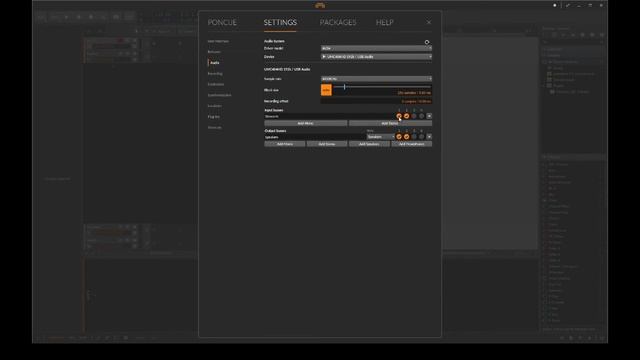Screen dimensions: 640x360
Task: Select the Plug-ins settings page
Action: coord(213,117)
